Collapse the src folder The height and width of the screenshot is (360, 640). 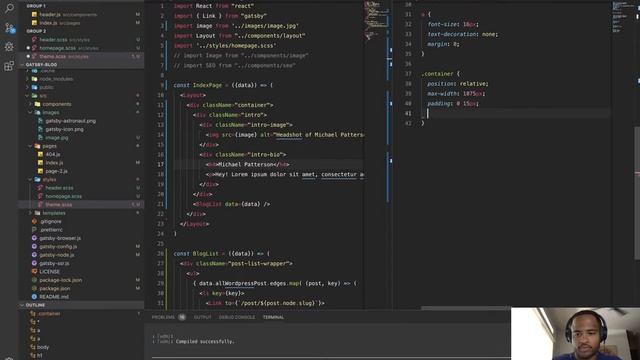(28, 96)
